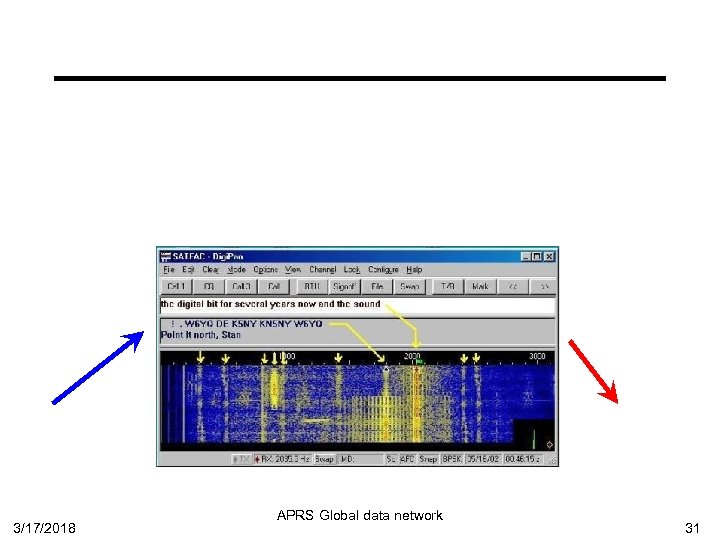This screenshot has height=540, width=720.
Task: Open the Configure menu
Action: click(x=383, y=270)
